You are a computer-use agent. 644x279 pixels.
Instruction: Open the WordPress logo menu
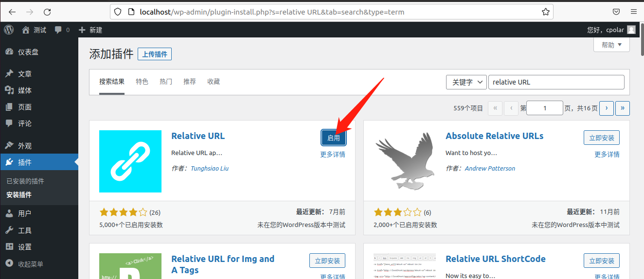(x=9, y=30)
